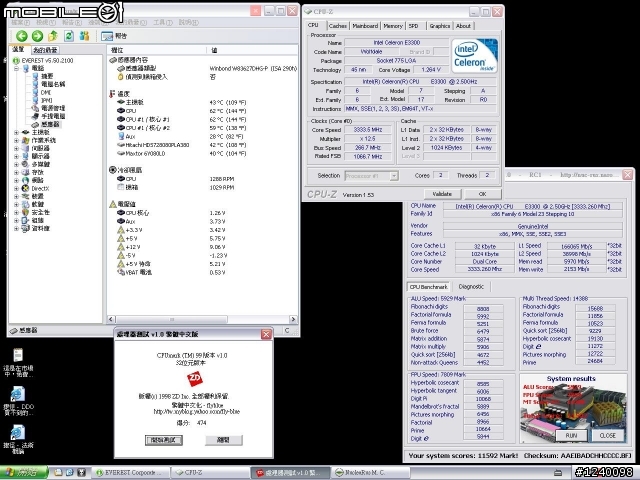Expand the Server (伺服器) tree node
Image resolution: width=640 pixels, height=480 pixels.
[x=16, y=149]
